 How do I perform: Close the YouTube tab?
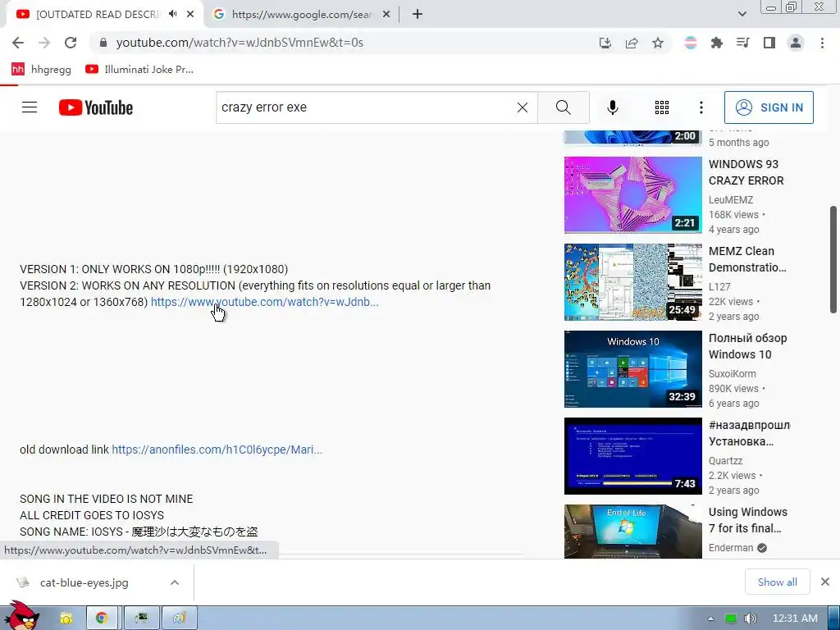point(190,15)
